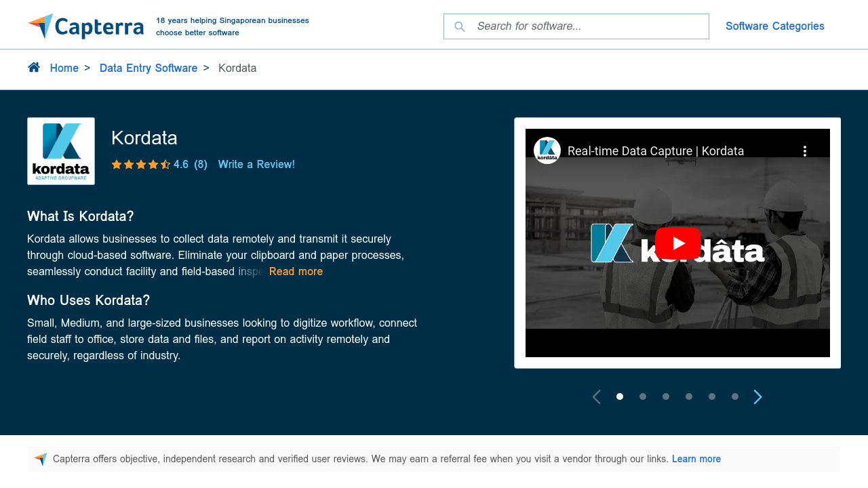Go to the next carousel slide arrow

pos(757,397)
